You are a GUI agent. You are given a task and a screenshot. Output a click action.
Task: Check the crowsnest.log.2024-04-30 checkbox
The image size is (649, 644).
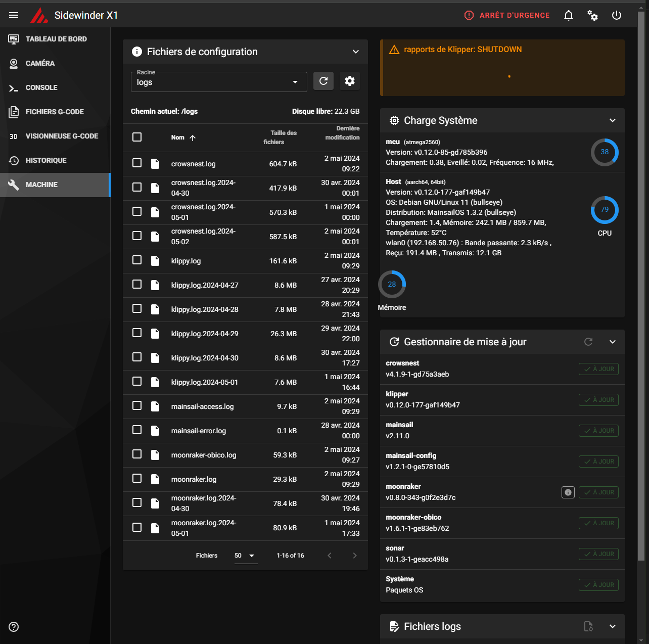pyautogui.click(x=137, y=187)
